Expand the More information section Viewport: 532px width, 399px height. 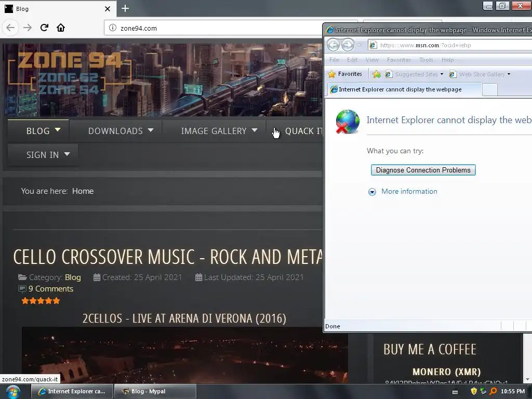pos(409,191)
